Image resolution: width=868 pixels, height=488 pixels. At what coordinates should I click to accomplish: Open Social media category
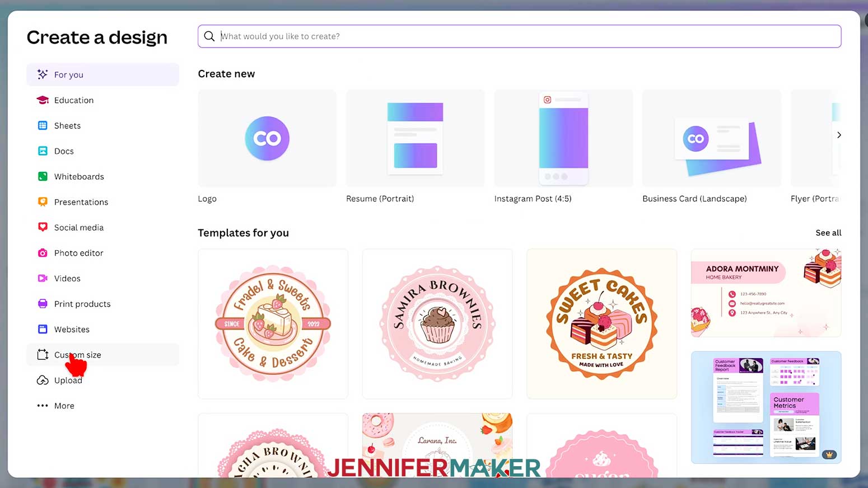tap(102, 227)
